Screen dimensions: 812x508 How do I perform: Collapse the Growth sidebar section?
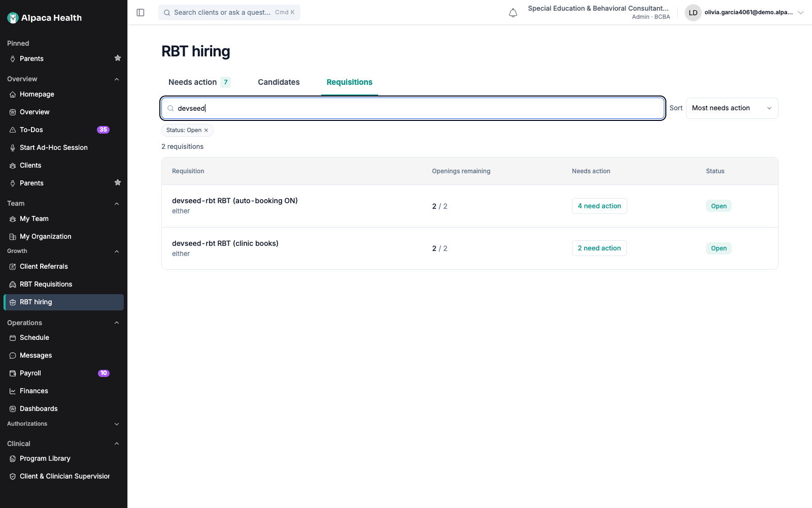117,251
